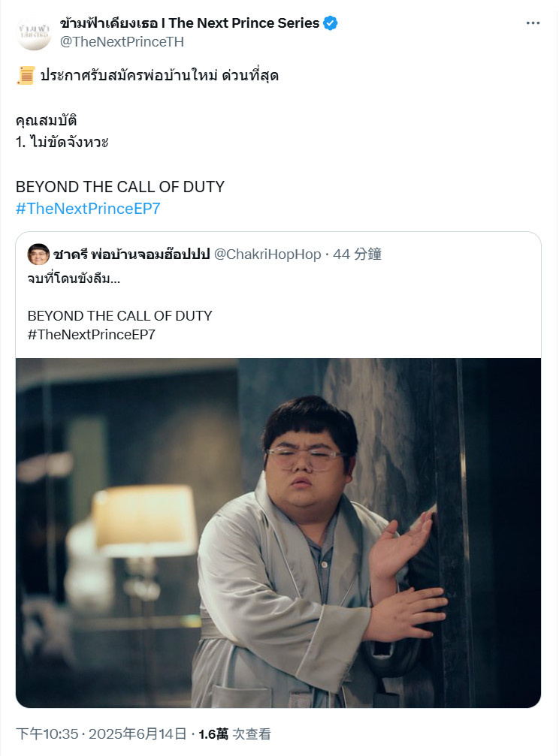
Task: Click the quoted tweet author's display name
Action: (x=131, y=254)
